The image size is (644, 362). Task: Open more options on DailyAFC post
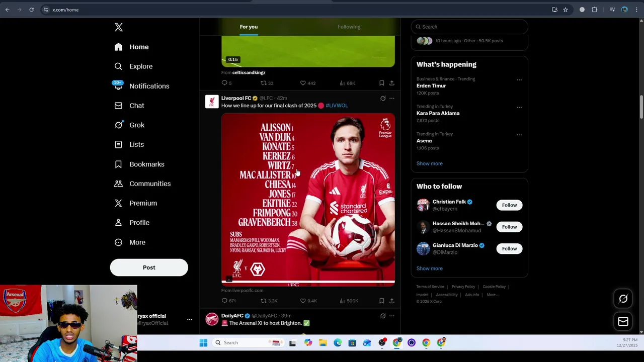click(x=392, y=316)
